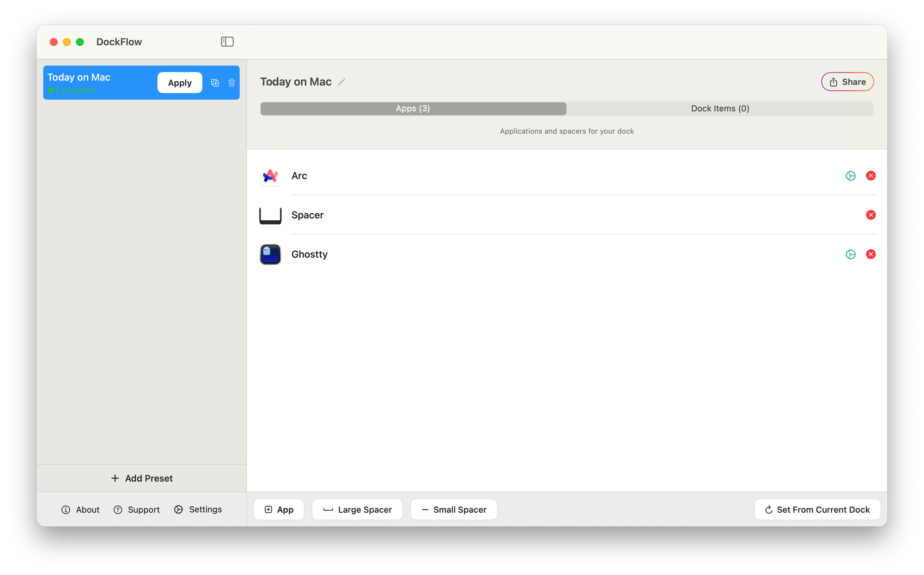Add a Large Spacer
This screenshot has width=924, height=575.
[x=357, y=509]
